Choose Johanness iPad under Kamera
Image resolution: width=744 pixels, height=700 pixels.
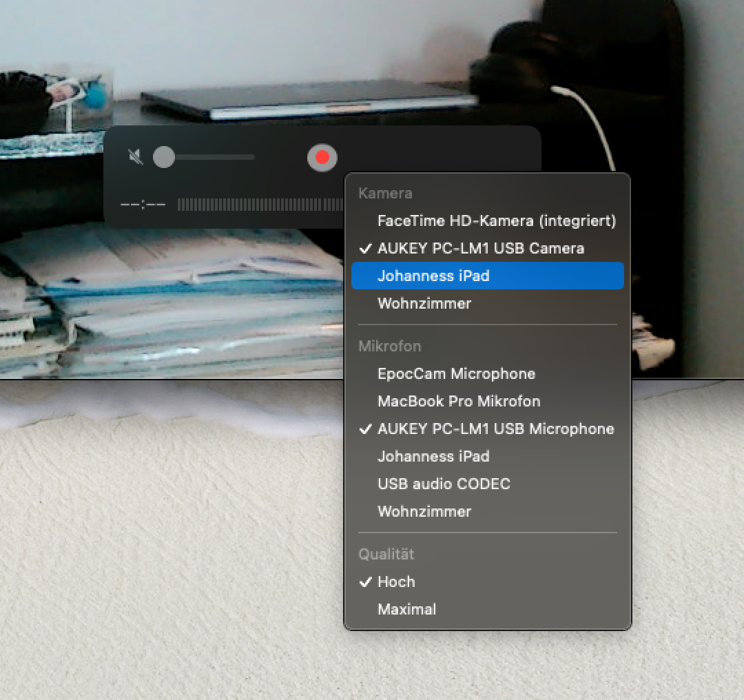(487, 276)
